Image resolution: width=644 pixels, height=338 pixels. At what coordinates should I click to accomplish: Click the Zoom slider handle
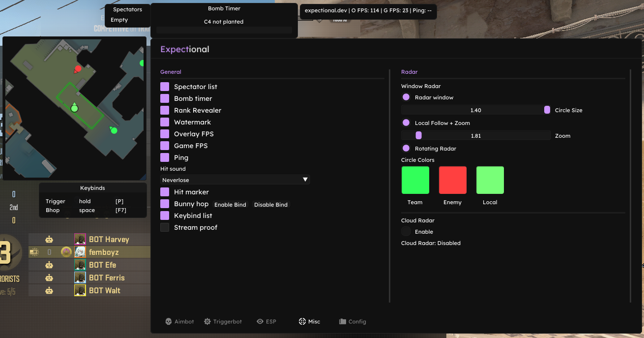pos(419,135)
